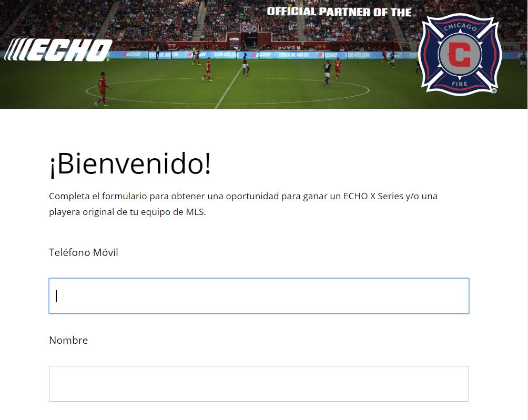This screenshot has height=420, width=528.
Task: Click the OFFICIAL PARTNER OF THE banner text
Action: tap(339, 12)
